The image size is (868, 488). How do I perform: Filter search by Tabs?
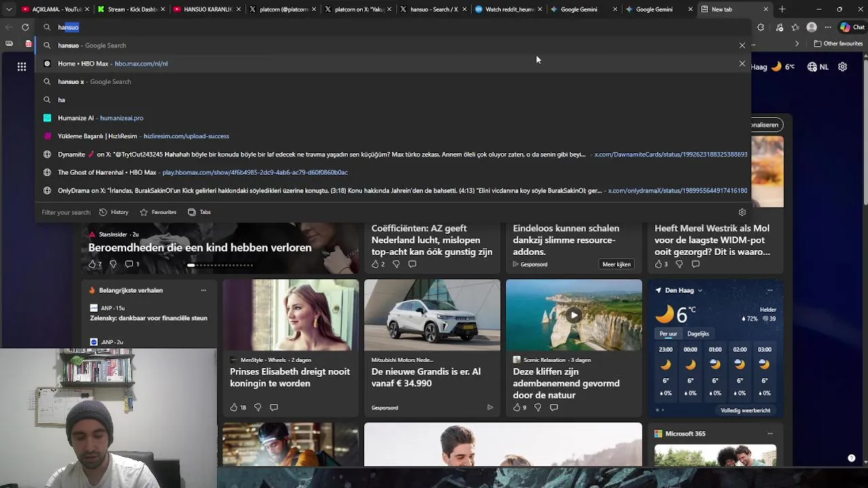coord(199,212)
